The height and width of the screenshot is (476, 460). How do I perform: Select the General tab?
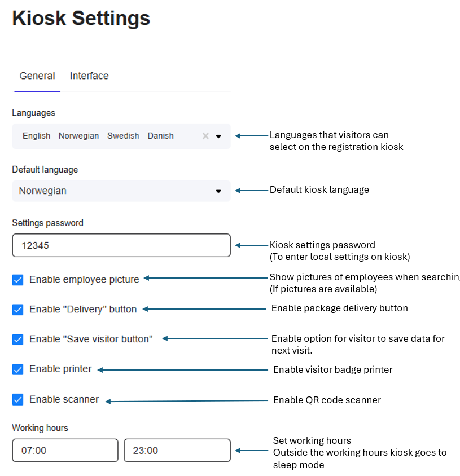(x=37, y=76)
